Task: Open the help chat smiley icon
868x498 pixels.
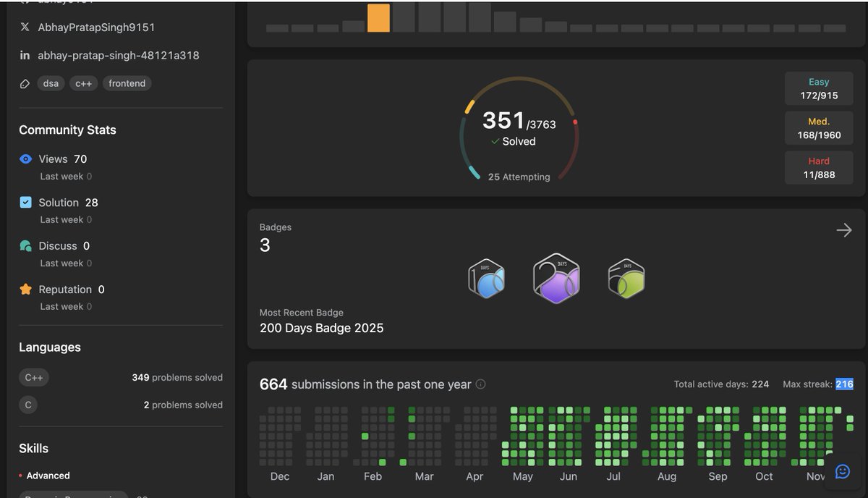Action: (842, 471)
